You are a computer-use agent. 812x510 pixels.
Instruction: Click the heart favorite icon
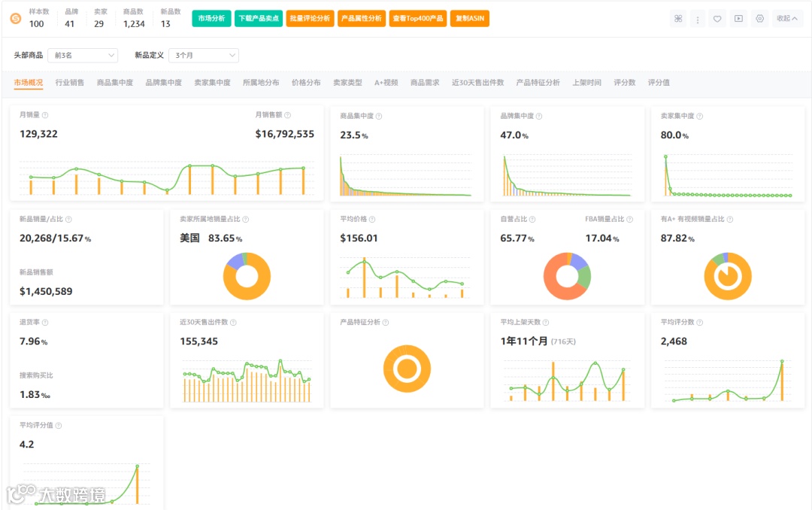click(717, 19)
